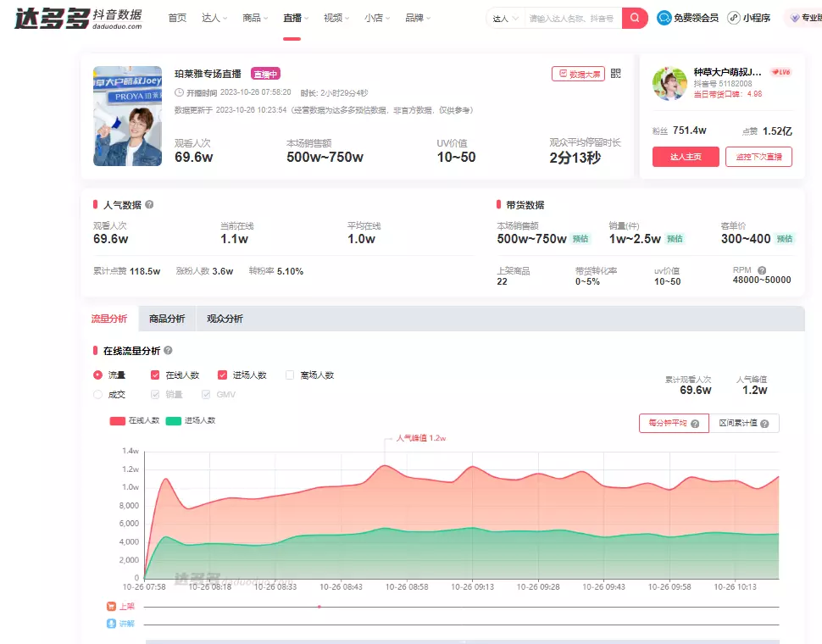The image size is (822, 644).
Task: Click help icon beside 人气数据
Action: (x=149, y=205)
